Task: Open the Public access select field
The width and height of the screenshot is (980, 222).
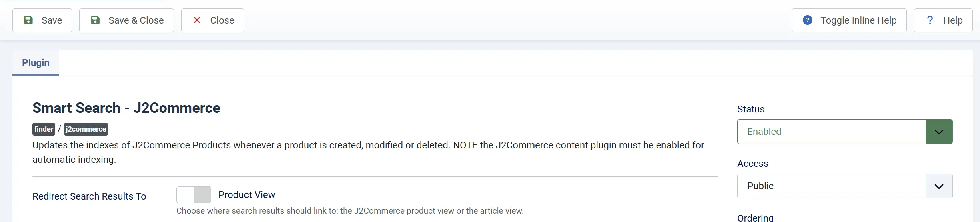Action: pyautogui.click(x=845, y=186)
